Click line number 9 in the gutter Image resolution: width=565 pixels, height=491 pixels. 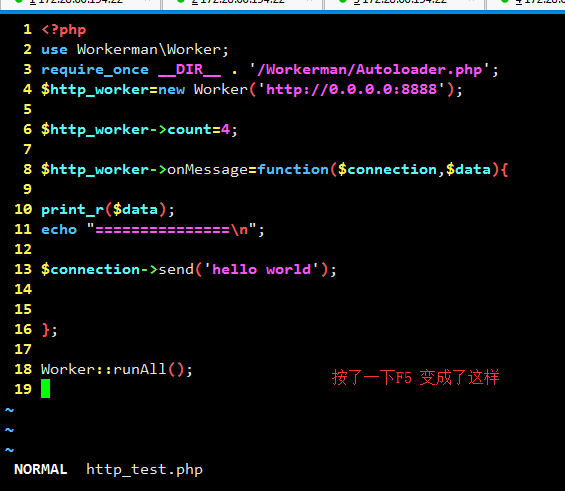pyautogui.click(x=27, y=189)
